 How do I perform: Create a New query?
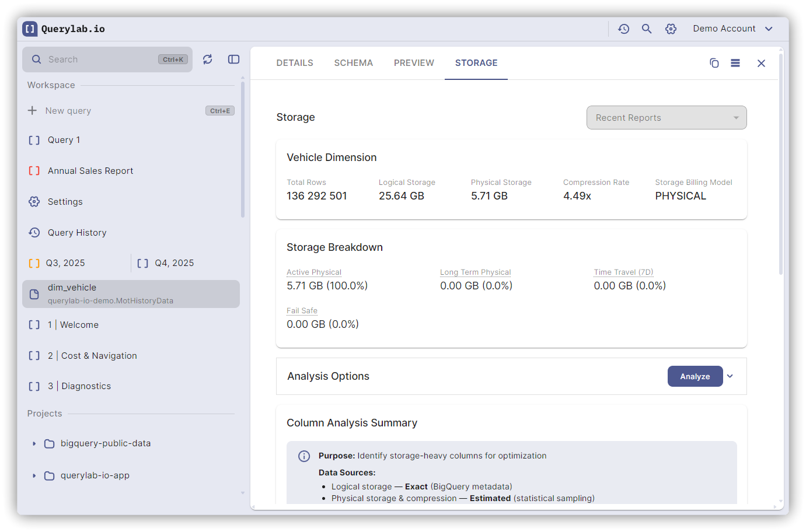pyautogui.click(x=68, y=111)
